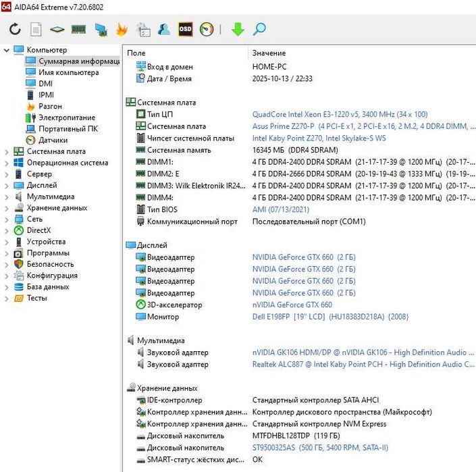
Task: Open the motherboard chip toolbar icon
Action: click(x=57, y=30)
